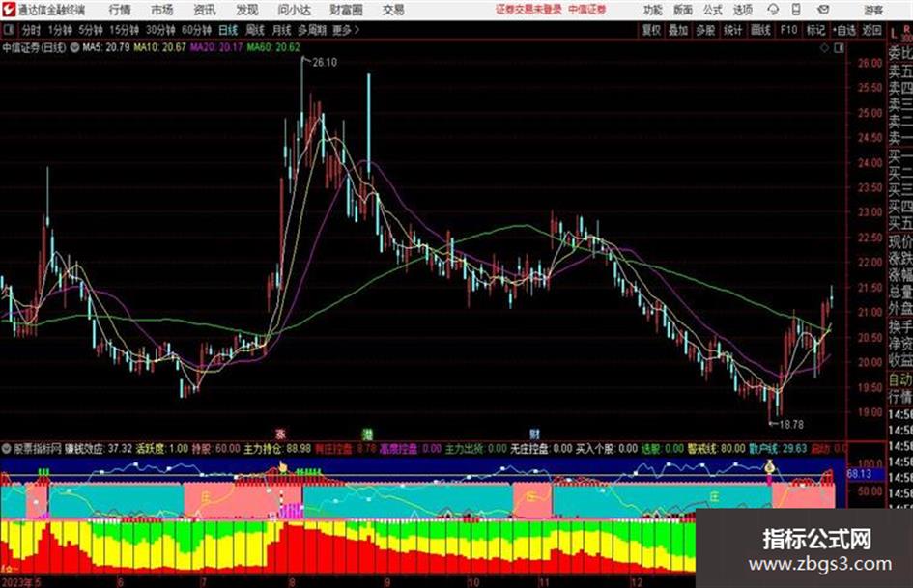913x588 pixels.
Task: Click the 26.10 high price label
Action: click(x=325, y=63)
